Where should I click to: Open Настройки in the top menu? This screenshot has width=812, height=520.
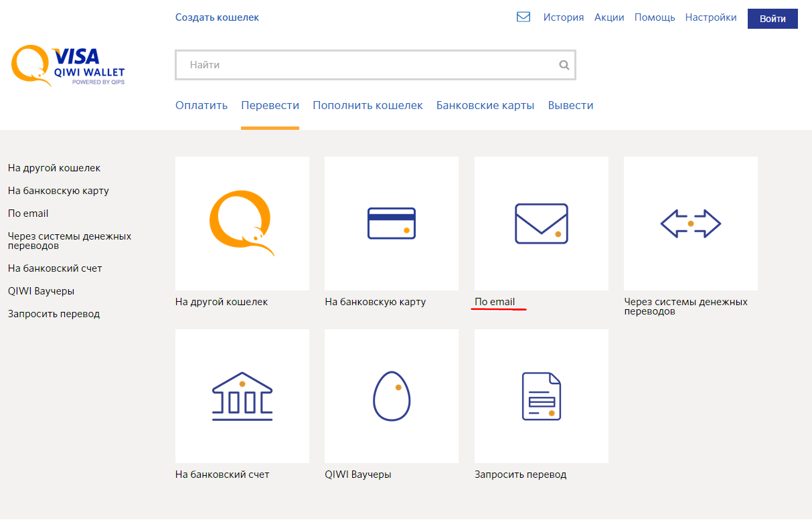[x=710, y=17]
